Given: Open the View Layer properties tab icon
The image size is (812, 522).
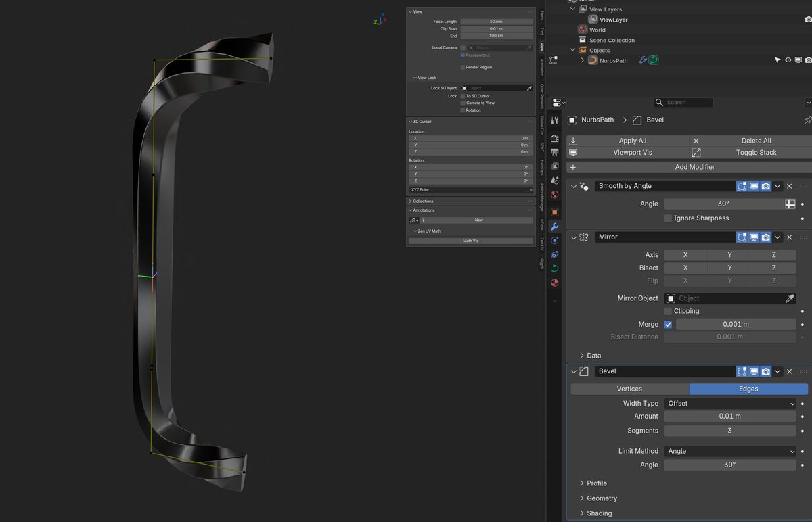Looking at the screenshot, I should pos(555,166).
